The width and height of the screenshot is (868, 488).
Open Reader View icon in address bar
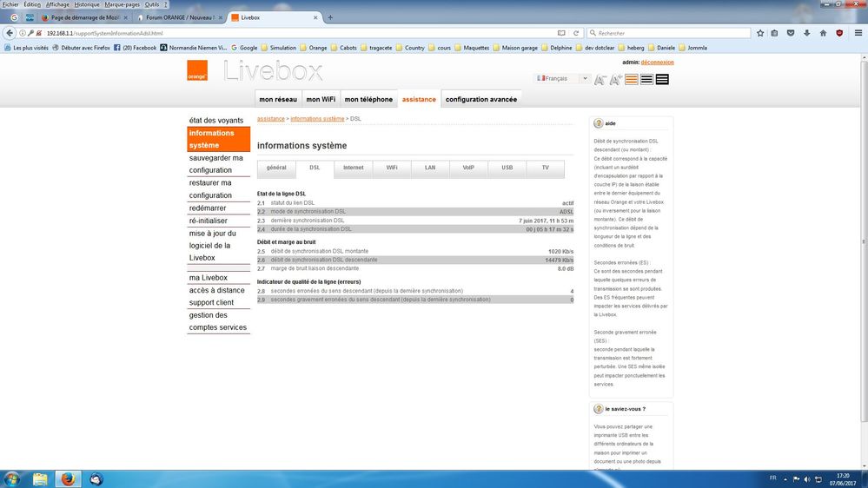point(561,33)
